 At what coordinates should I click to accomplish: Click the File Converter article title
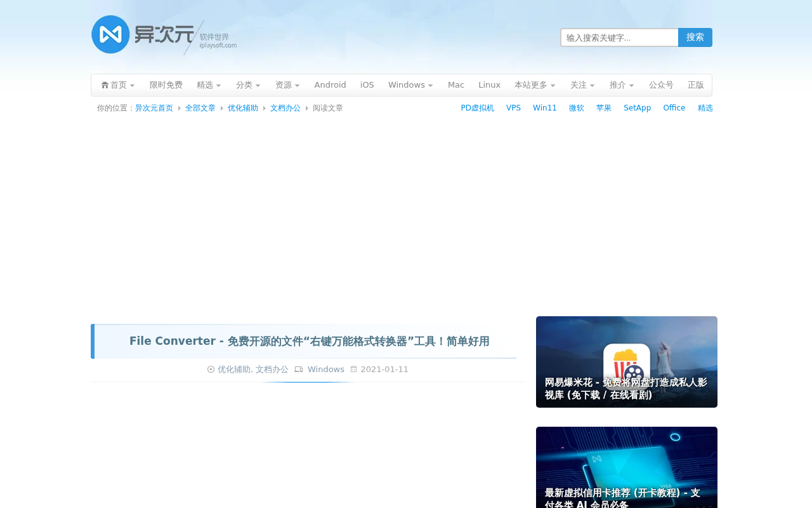[310, 342]
